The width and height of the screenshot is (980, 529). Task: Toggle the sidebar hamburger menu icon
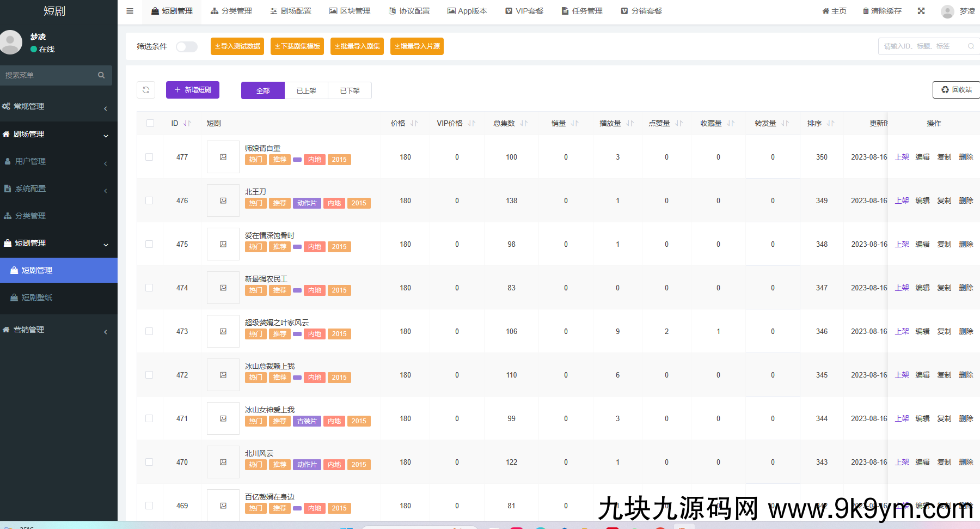130,11
